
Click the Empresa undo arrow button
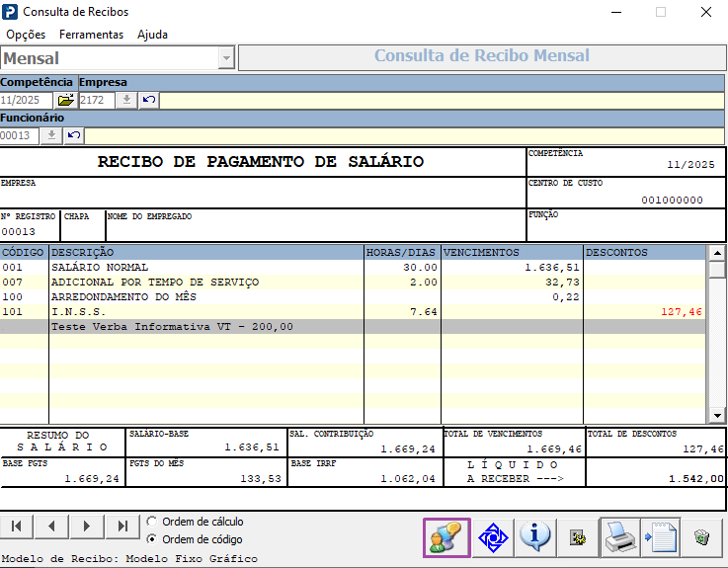[149, 100]
